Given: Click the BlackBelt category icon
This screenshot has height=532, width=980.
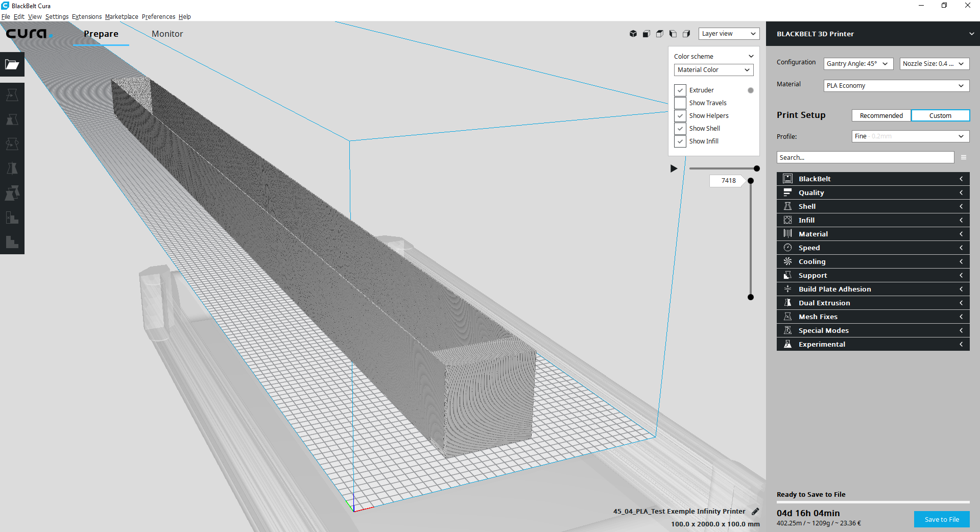Looking at the screenshot, I should pos(788,179).
